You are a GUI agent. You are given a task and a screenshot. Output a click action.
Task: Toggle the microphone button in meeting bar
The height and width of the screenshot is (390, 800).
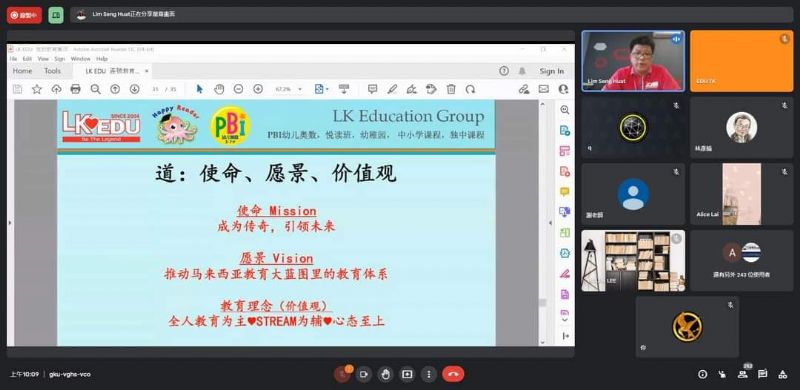342,374
